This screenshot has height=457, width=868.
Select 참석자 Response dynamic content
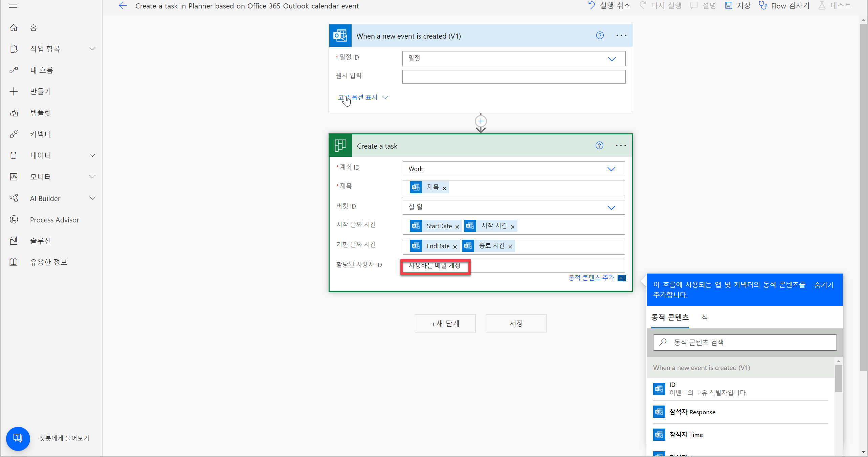tap(740, 412)
